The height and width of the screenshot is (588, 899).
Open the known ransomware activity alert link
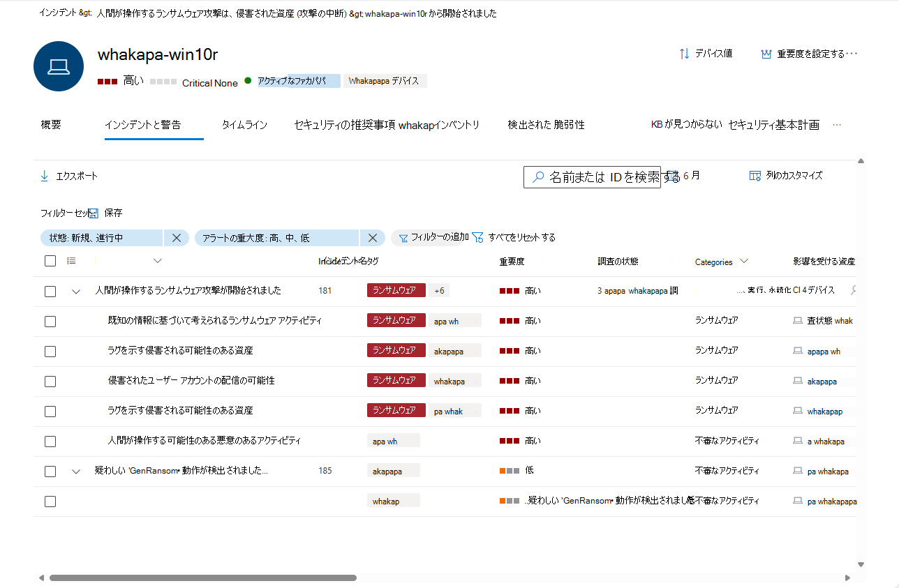tap(215, 321)
